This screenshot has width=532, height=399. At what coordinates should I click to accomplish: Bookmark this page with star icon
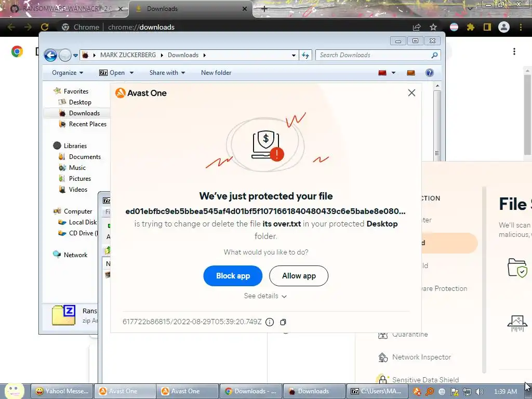433,27
